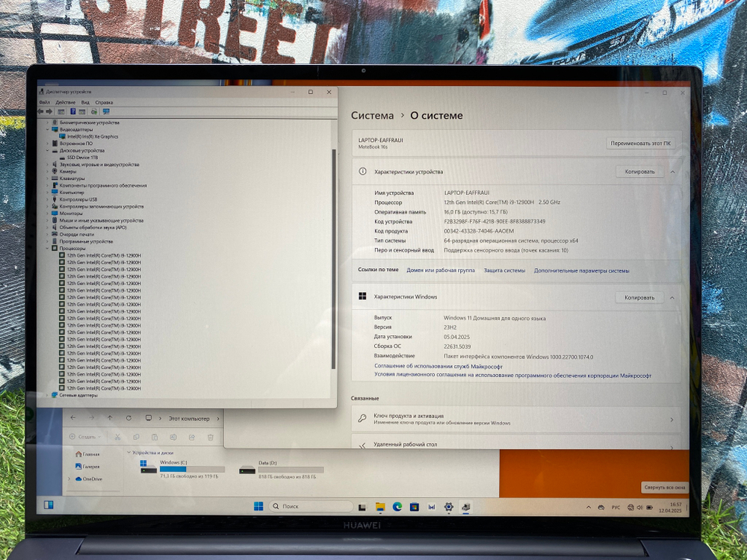Open help via the question-mark toolbar icon
Image resolution: width=747 pixels, height=560 pixels.
tap(72, 111)
